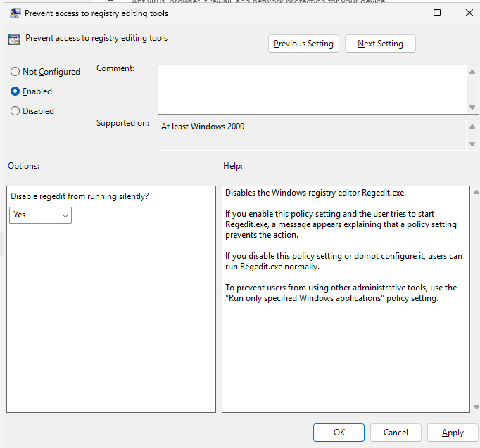Select the Enabled radio button
The height and width of the screenshot is (448, 480).
(15, 91)
